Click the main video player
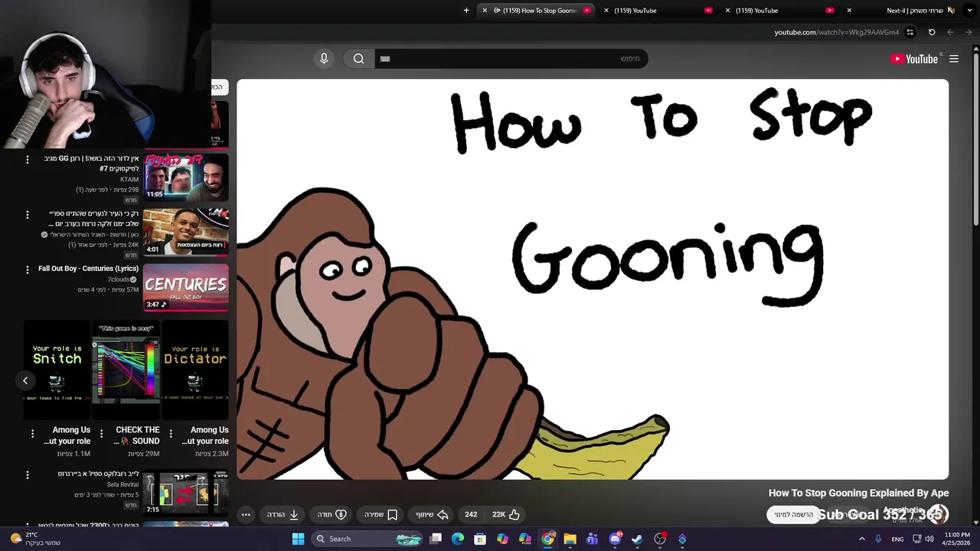Screen dimensions: 980x551 [593, 279]
